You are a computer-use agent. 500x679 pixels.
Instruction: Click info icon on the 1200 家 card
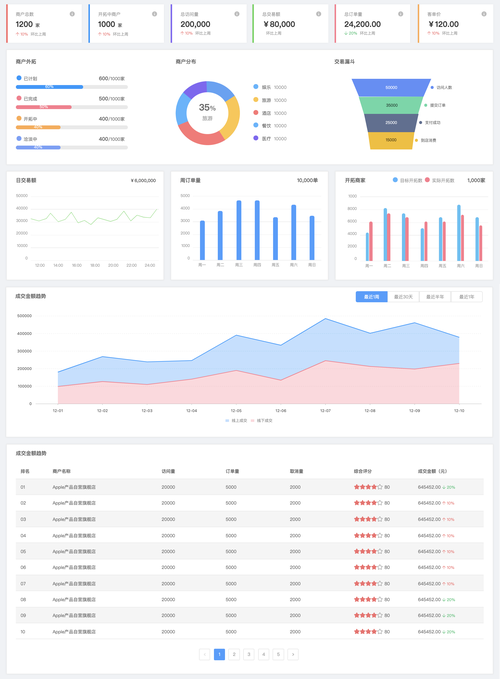(72, 14)
